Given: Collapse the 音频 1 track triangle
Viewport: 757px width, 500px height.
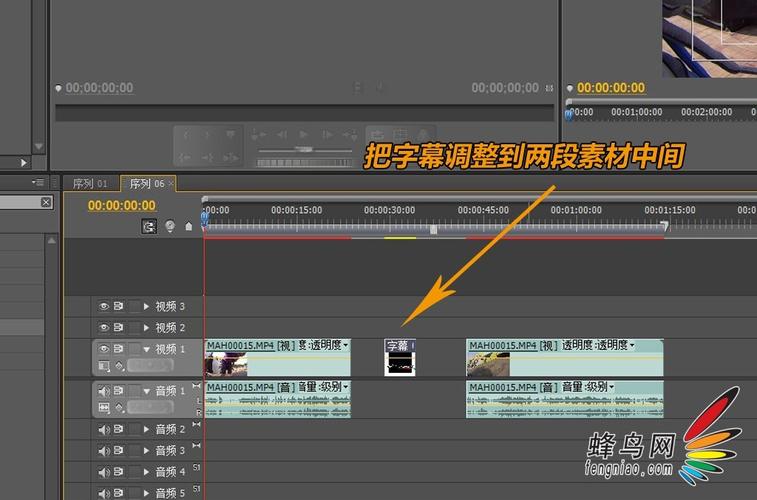Looking at the screenshot, I should 146,391.
